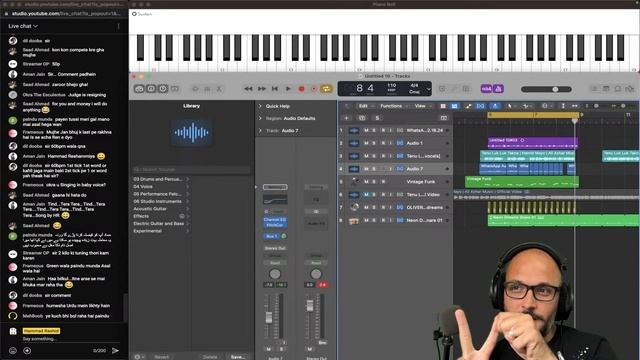This screenshot has width=640, height=360.
Task: Click the Effects category download icon
Action: pyautogui.click(x=182, y=216)
